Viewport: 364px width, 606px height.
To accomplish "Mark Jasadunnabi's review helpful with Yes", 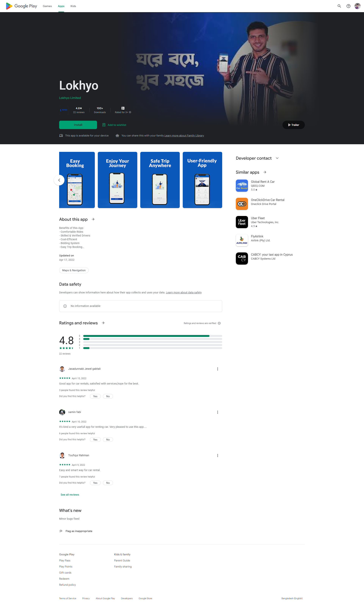I will click(x=95, y=396).
